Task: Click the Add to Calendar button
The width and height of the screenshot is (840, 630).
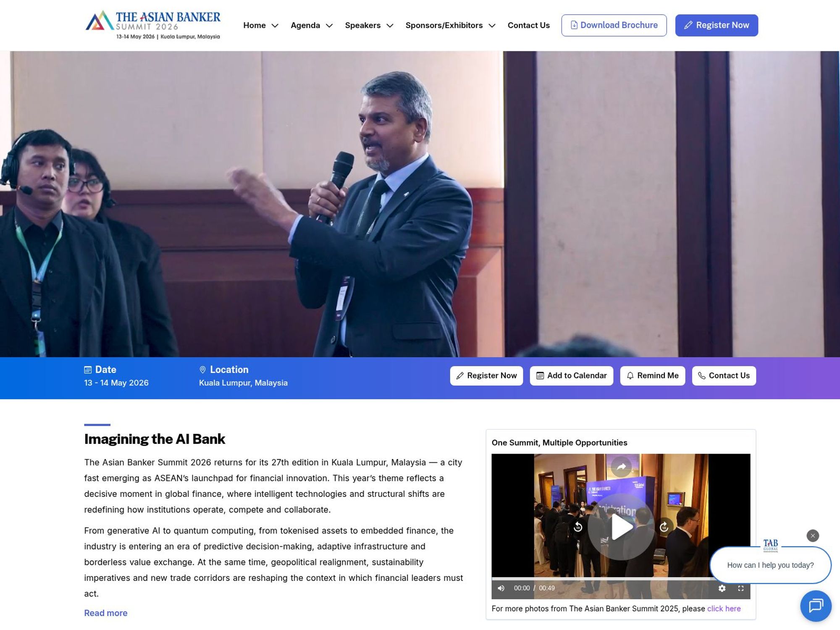Action: coord(571,375)
